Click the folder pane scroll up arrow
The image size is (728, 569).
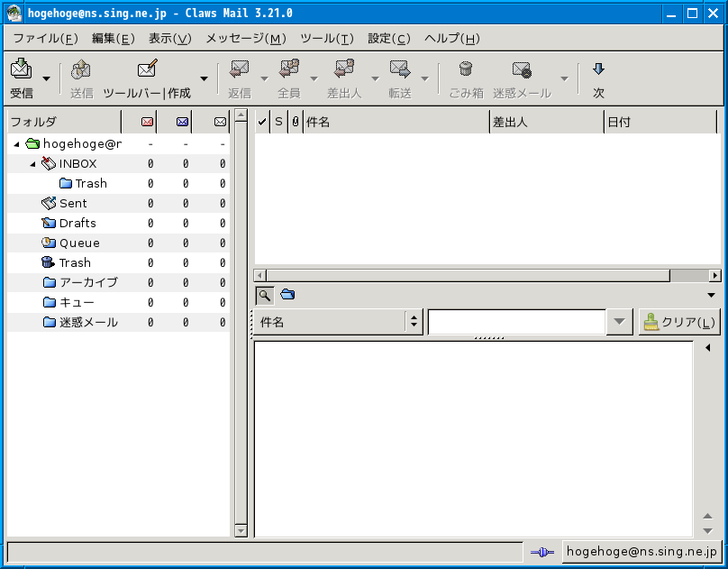coord(241,115)
